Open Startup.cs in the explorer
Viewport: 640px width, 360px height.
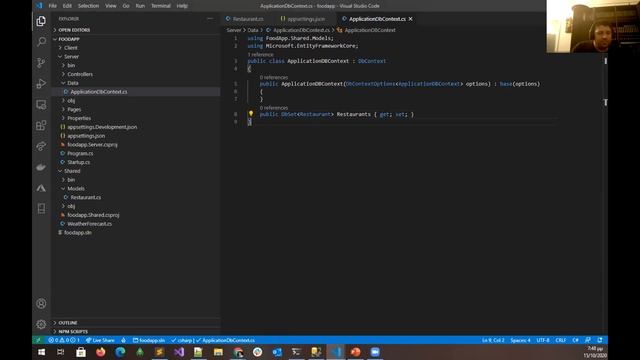(78, 162)
